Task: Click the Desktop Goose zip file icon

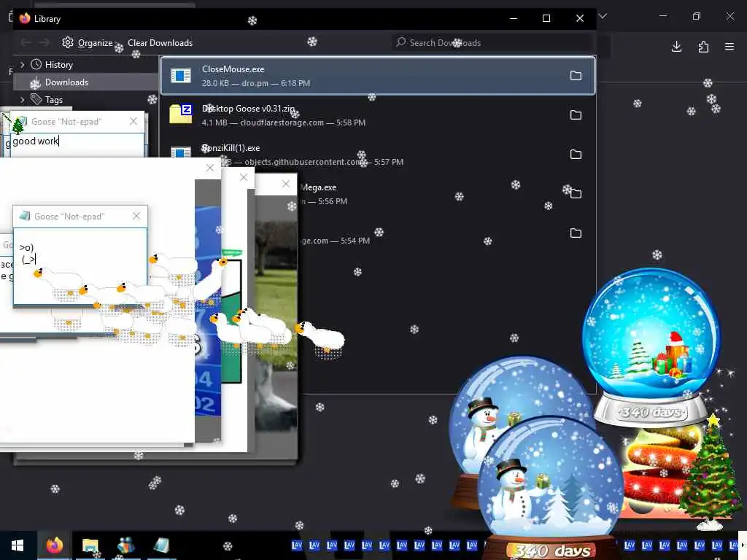Action: click(x=181, y=114)
